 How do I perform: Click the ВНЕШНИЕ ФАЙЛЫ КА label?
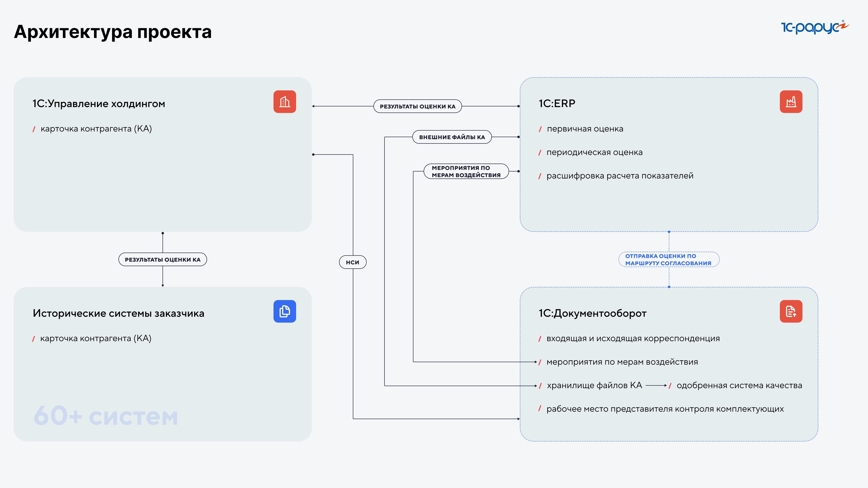pyautogui.click(x=452, y=137)
